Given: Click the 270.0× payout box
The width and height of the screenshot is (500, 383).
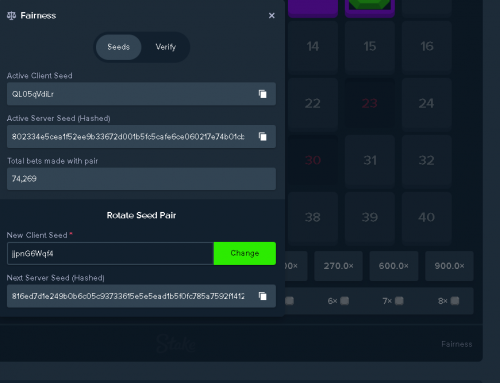Looking at the screenshot, I should [x=338, y=266].
